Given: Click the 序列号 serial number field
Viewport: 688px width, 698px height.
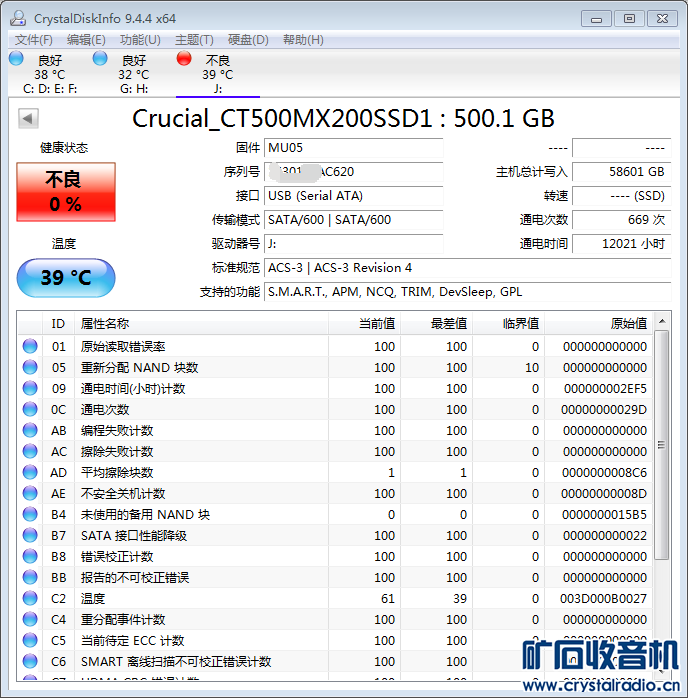Looking at the screenshot, I should (x=354, y=172).
